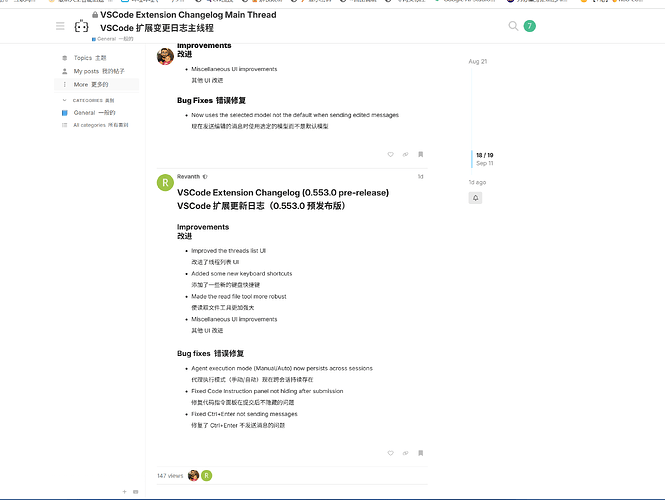Click the Revanth username

tap(188, 176)
